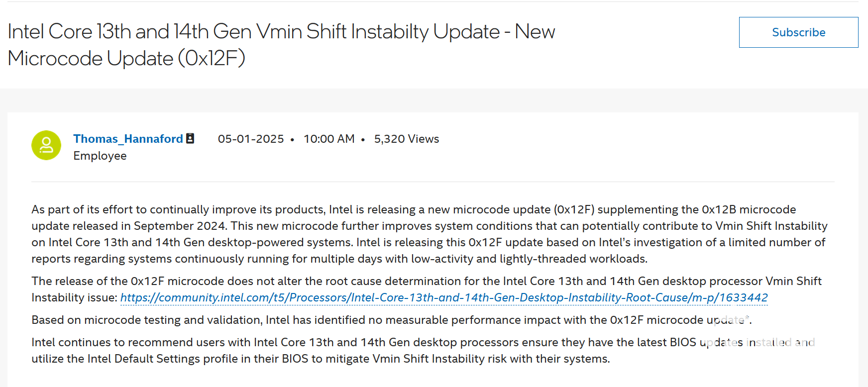
Task: Click the sentence starting "Based on microcode testing"
Action: click(391, 320)
